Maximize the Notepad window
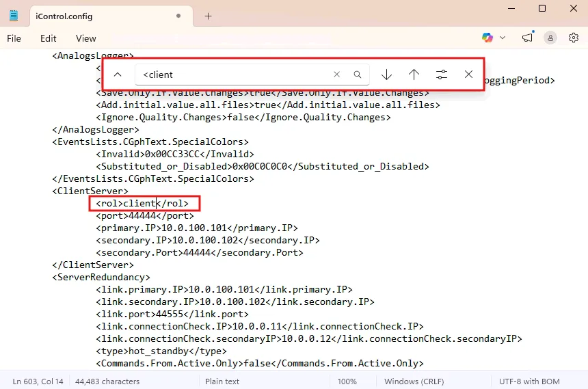 (542, 8)
